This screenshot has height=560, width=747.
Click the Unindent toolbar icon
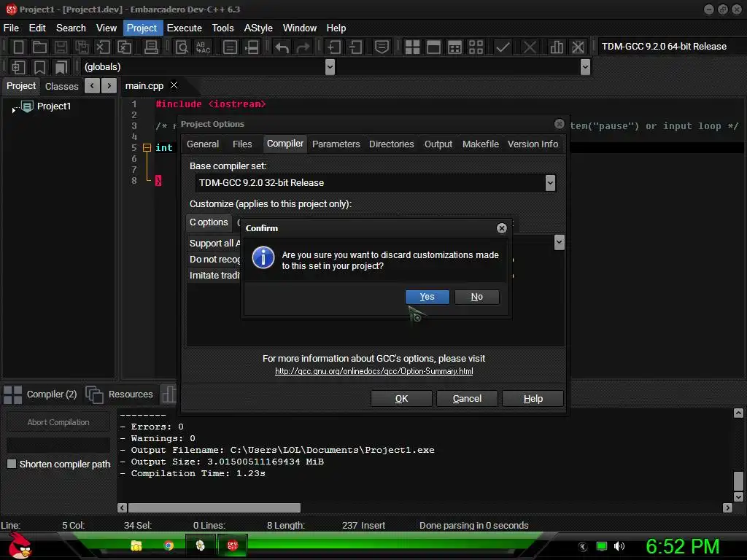coord(355,47)
